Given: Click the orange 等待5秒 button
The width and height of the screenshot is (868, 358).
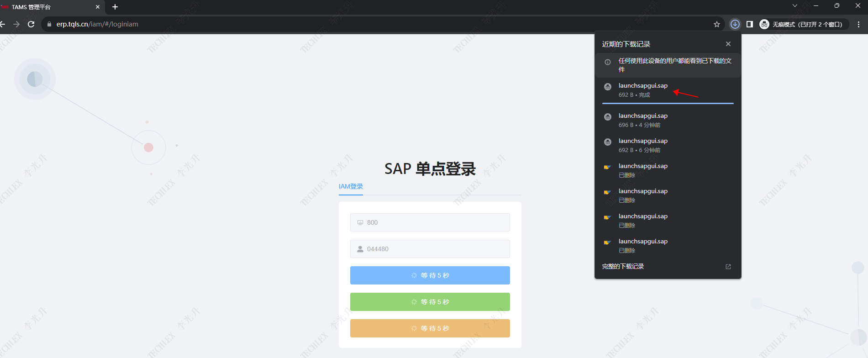Looking at the screenshot, I should pos(430,328).
